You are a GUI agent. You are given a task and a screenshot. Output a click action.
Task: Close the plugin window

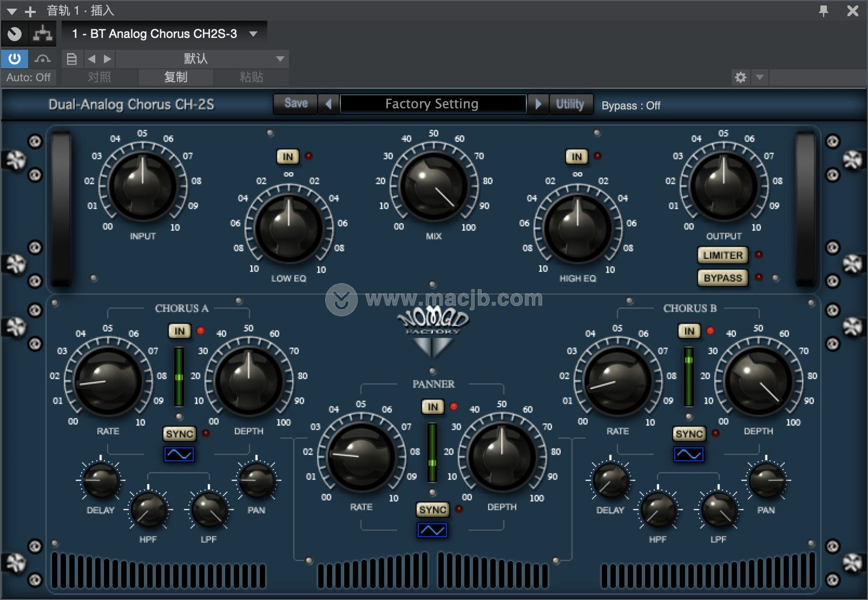pos(853,10)
